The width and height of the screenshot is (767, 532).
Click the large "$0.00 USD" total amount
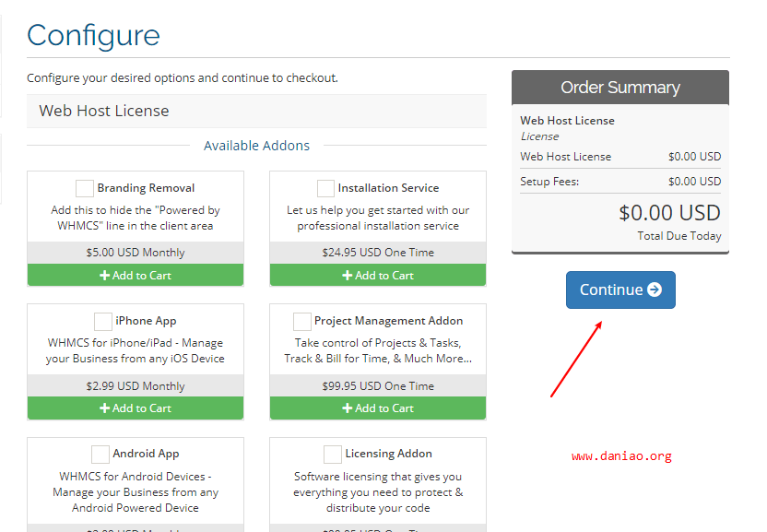[669, 213]
